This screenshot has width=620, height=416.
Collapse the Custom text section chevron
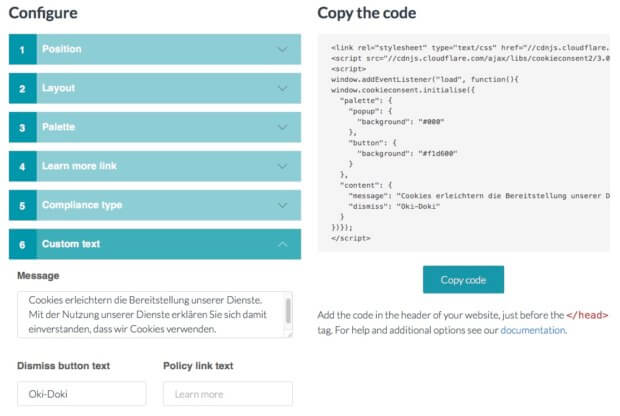coord(282,244)
